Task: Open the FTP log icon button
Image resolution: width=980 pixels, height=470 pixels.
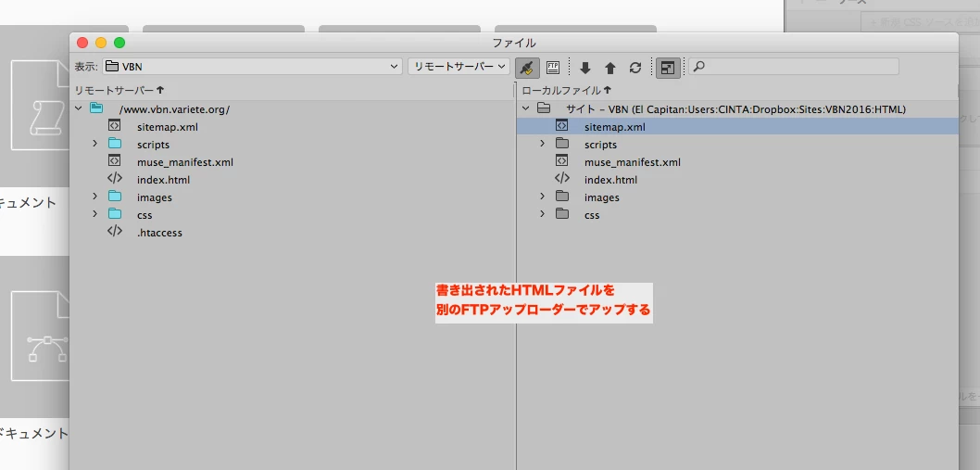Action: pyautogui.click(x=552, y=68)
